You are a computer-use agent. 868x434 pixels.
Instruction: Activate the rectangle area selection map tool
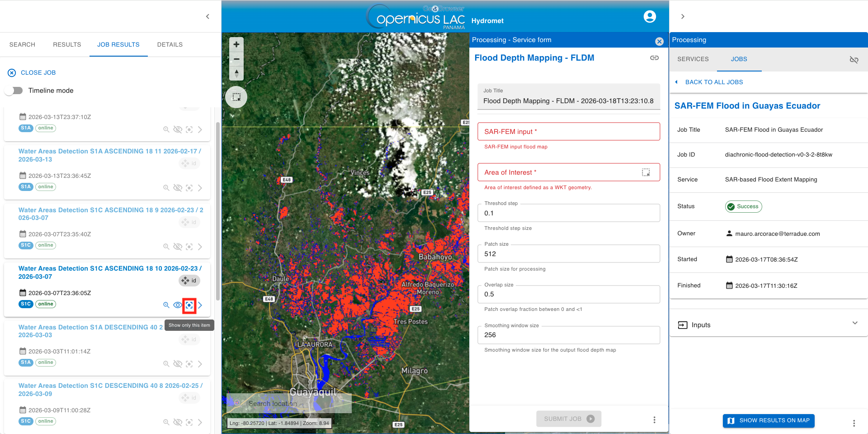tap(236, 97)
